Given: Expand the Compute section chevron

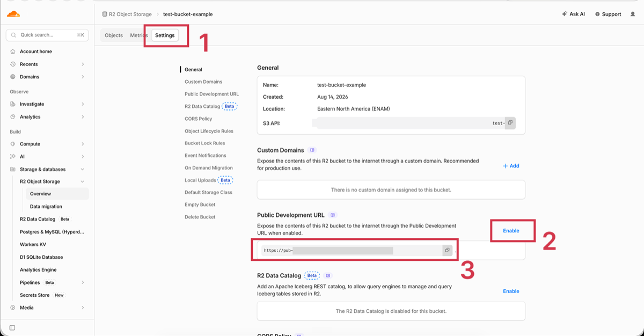Looking at the screenshot, I should (x=83, y=144).
